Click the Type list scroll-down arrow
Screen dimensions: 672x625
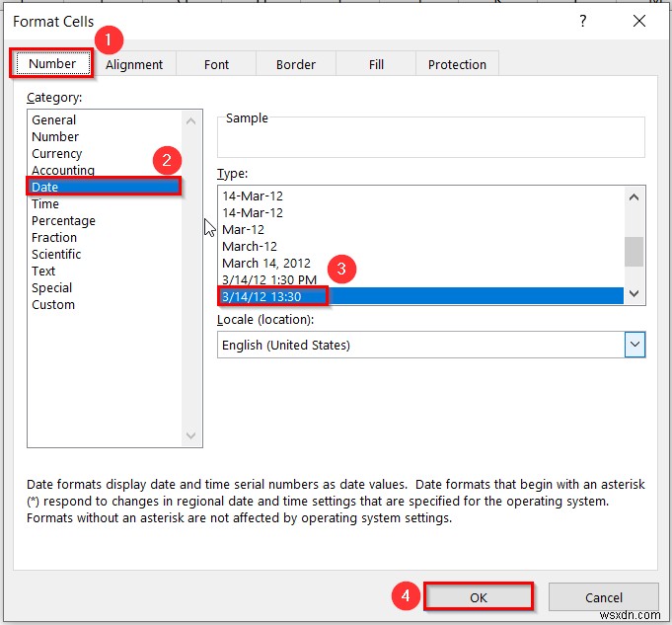click(634, 293)
